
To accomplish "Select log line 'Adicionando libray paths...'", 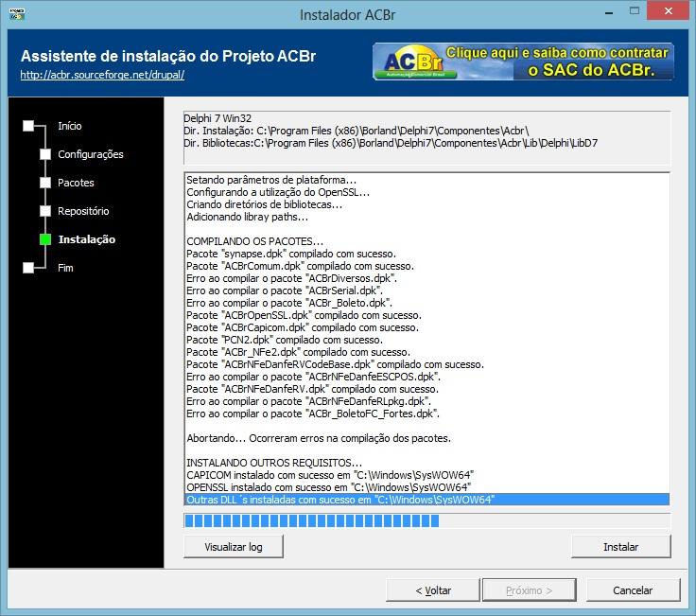I will (247, 218).
